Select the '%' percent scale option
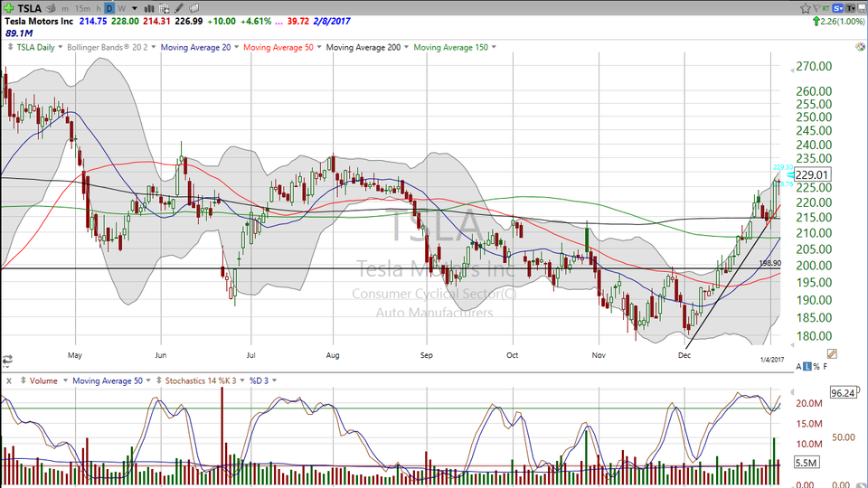The height and width of the screenshot is (488, 868). [816, 367]
